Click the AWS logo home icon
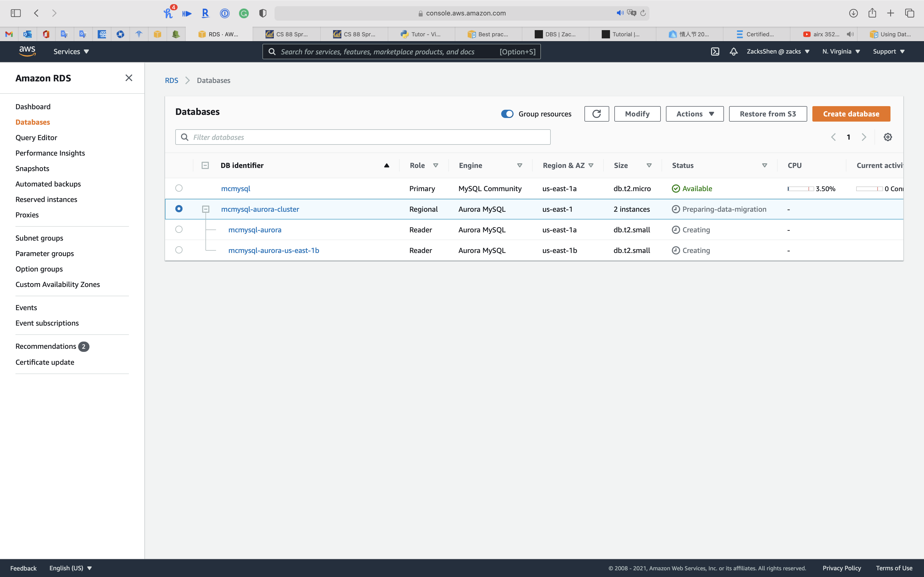Image resolution: width=924 pixels, height=577 pixels. pyautogui.click(x=27, y=51)
